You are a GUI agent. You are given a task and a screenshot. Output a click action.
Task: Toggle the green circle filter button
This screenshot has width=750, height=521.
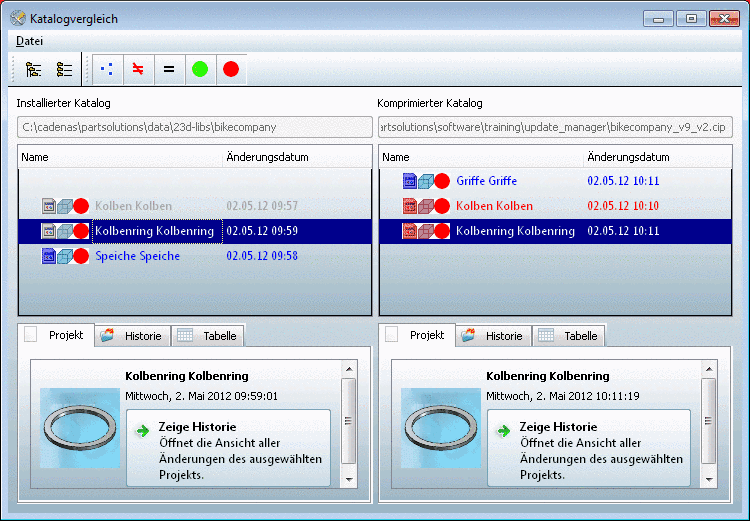pos(200,69)
